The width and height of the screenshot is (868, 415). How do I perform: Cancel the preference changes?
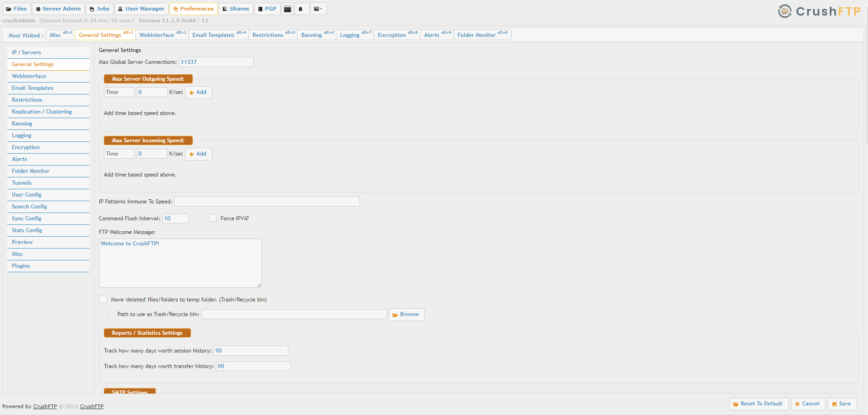point(808,404)
